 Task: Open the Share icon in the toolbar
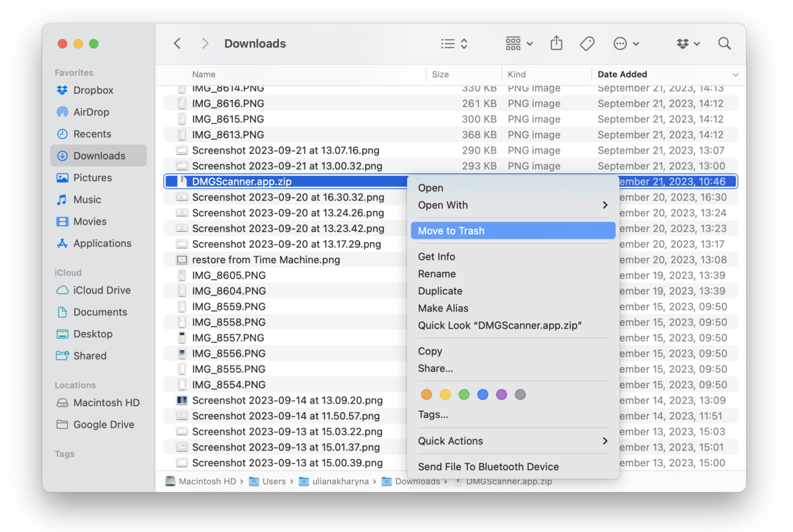pyautogui.click(x=556, y=43)
